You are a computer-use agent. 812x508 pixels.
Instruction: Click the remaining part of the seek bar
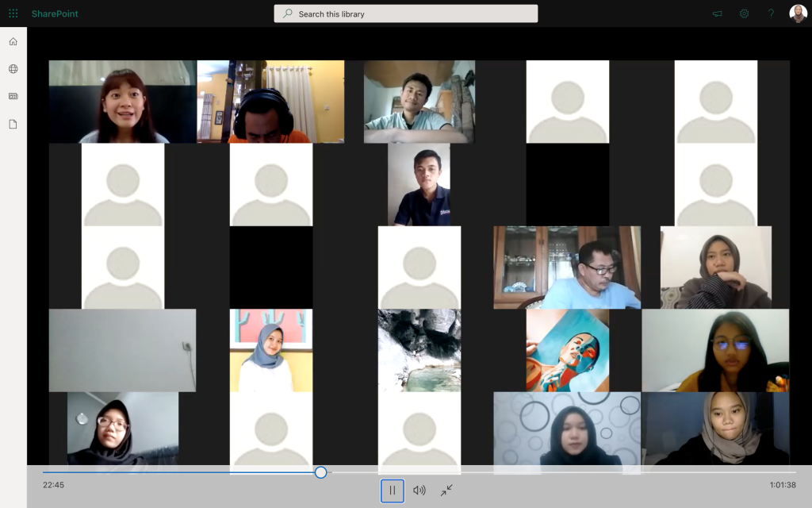[561, 472]
